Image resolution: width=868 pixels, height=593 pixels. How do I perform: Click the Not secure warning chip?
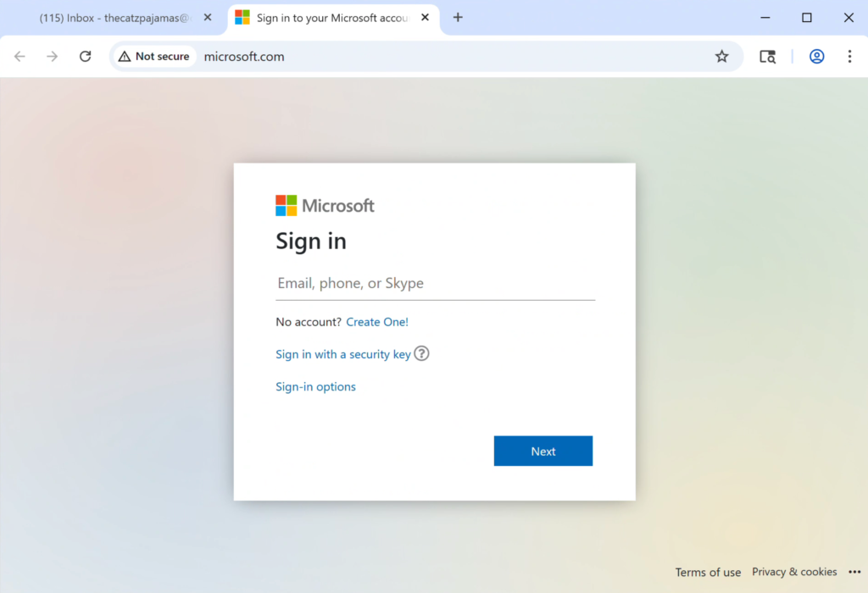pos(154,57)
